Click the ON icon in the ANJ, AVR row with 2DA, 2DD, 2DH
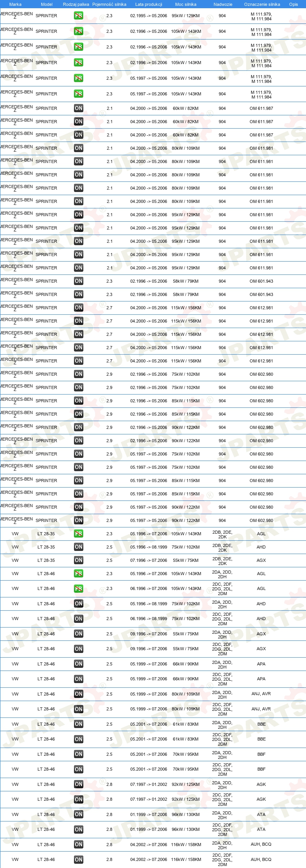This screenshot has width=306, height=868. coord(78,694)
